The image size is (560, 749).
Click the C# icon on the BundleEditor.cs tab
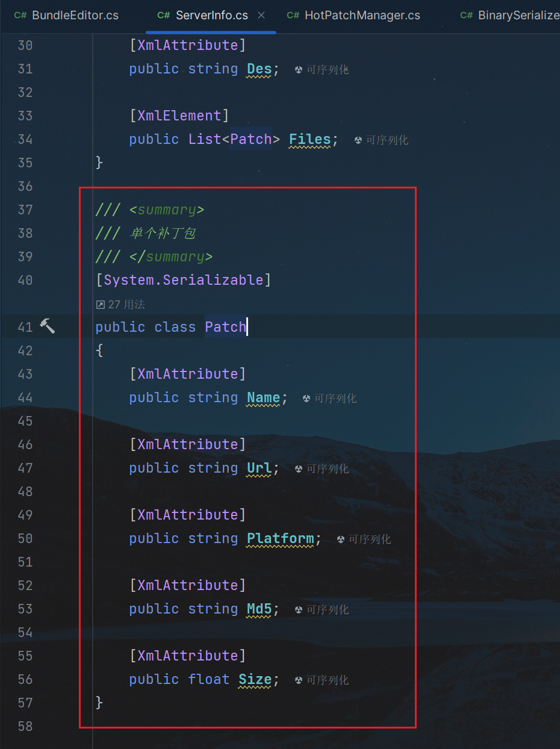point(20,16)
